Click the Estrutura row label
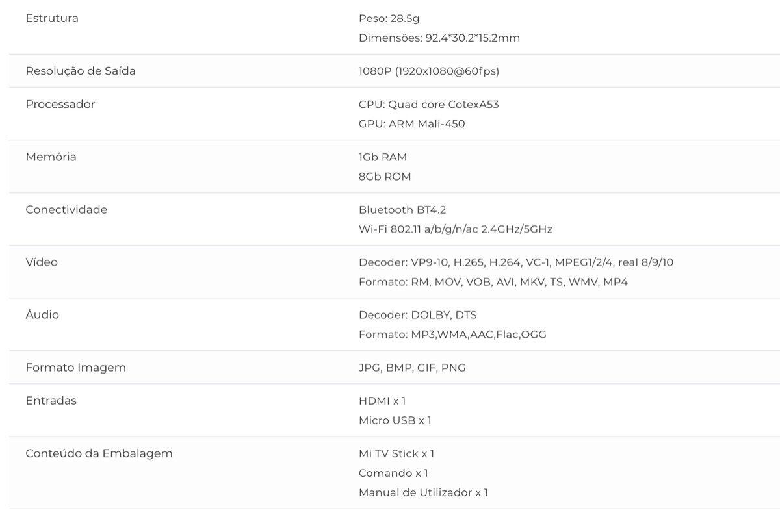The width and height of the screenshot is (780, 532). tap(52, 18)
